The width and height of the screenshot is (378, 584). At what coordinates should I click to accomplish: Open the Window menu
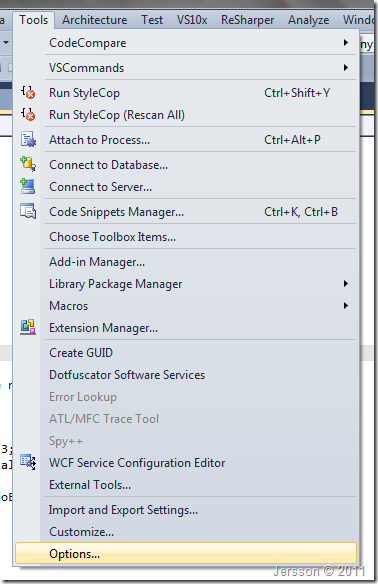(358, 20)
